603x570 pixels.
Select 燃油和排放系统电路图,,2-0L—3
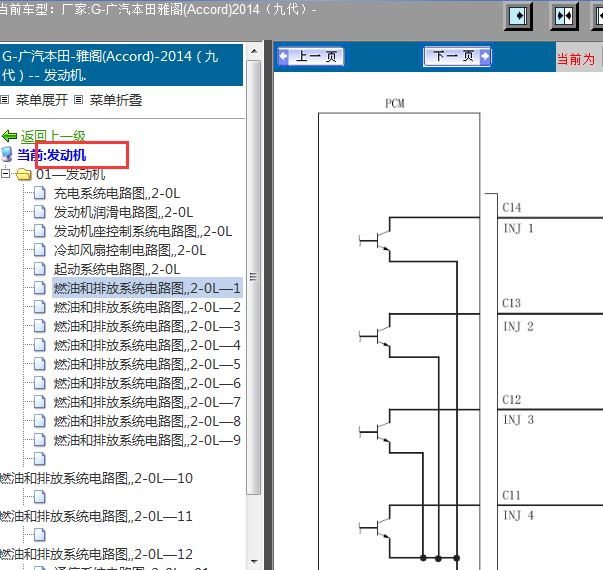pyautogui.click(x=147, y=326)
